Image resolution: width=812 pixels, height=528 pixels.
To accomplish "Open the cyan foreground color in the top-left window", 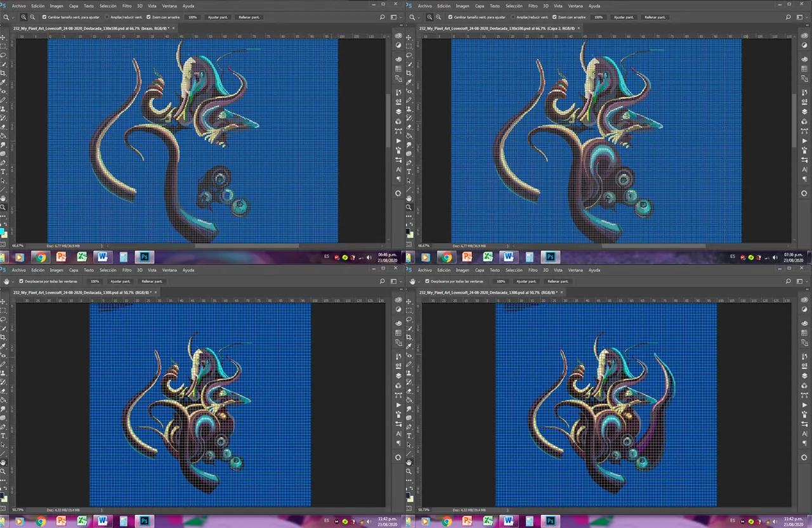I will pos(3,231).
